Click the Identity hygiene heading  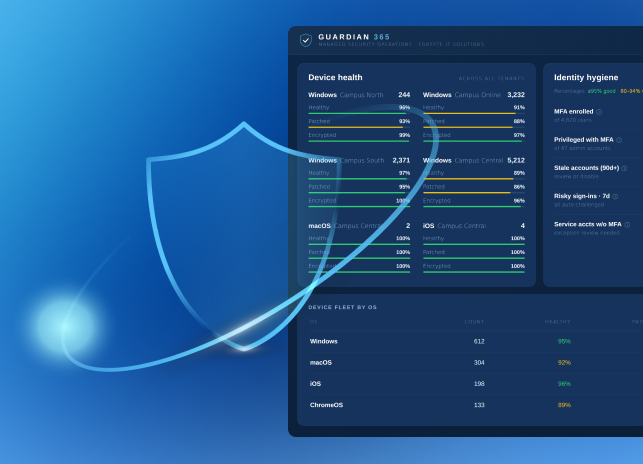[x=586, y=78]
